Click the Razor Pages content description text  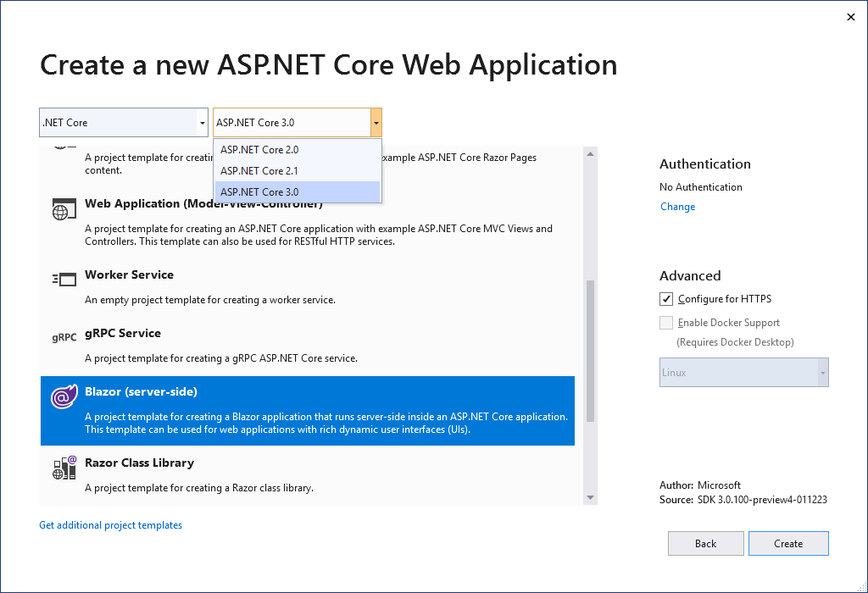[310, 163]
